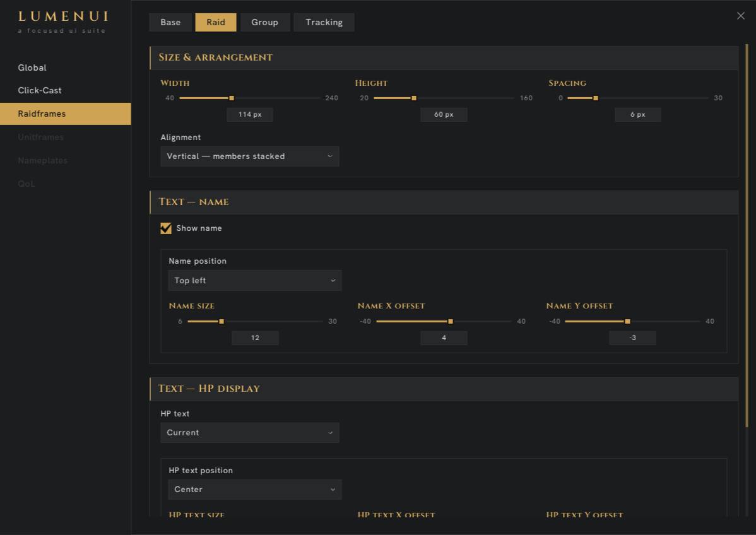The image size is (756, 535).
Task: Click the Text — HP Display section header
Action: point(444,389)
